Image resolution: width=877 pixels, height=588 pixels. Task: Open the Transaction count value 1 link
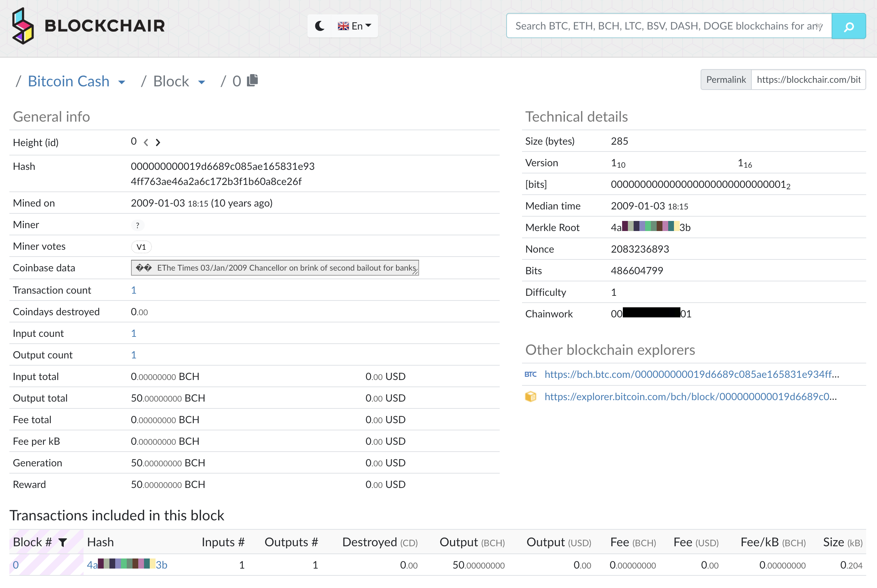coord(134,290)
